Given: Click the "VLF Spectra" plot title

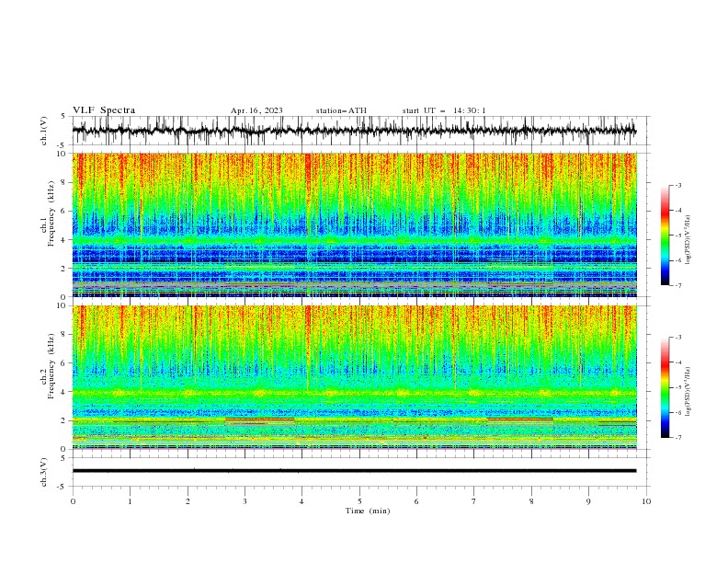Looking at the screenshot, I should click(x=104, y=110).
